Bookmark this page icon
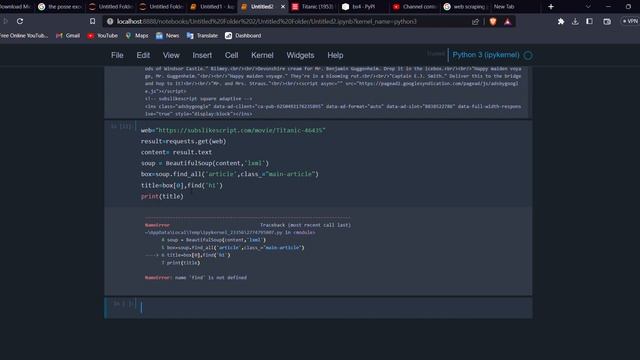 point(93,21)
